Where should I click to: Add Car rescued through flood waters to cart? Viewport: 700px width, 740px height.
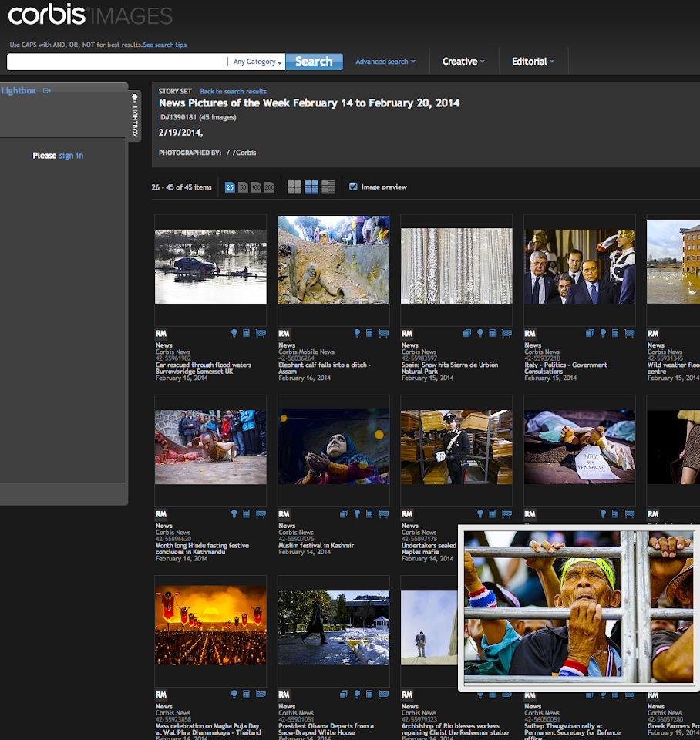(261, 333)
